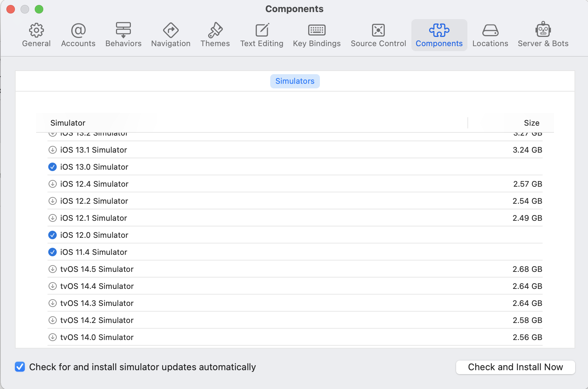Download the iOS 12.4 Simulator
This screenshot has width=588, height=389.
[52, 184]
